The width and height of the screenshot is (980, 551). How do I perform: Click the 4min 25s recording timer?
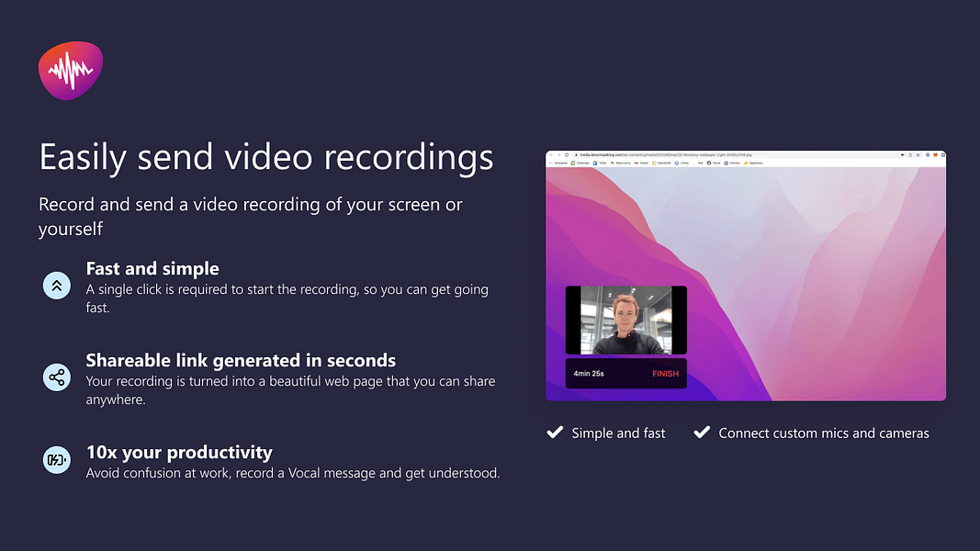click(x=589, y=374)
